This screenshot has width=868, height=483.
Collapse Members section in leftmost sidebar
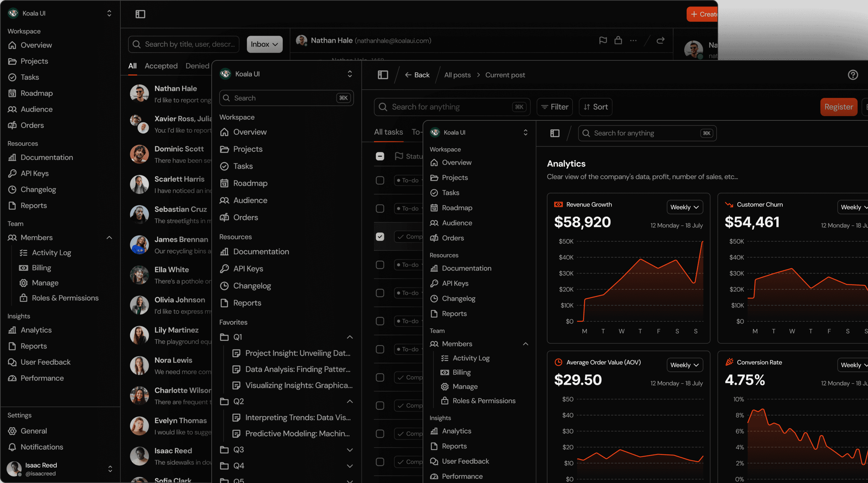point(109,238)
